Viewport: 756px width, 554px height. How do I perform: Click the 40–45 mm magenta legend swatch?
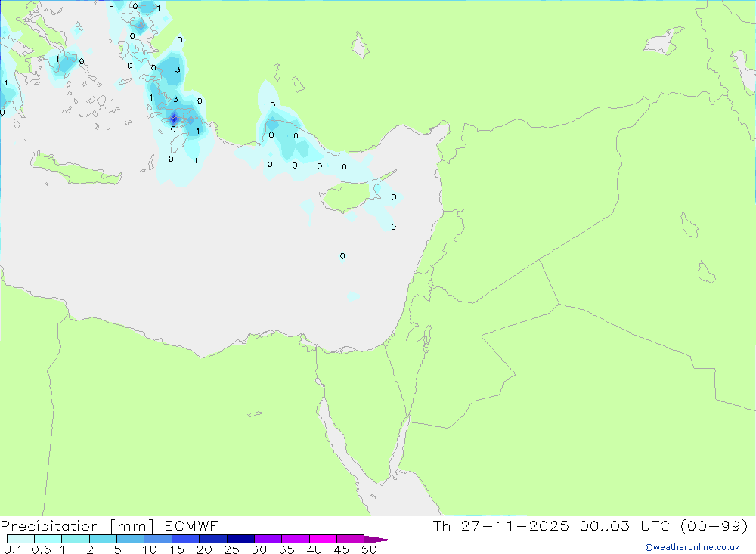323,539
